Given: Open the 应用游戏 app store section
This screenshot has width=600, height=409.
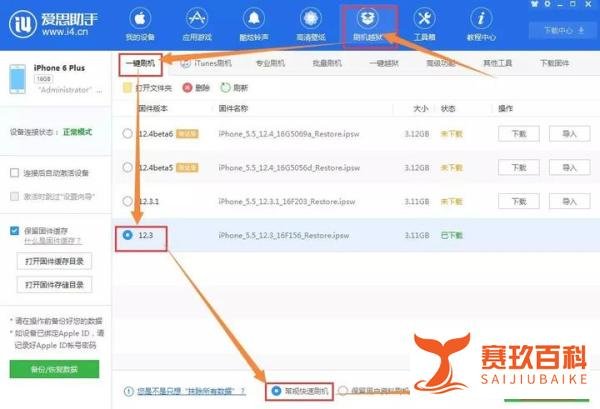Looking at the screenshot, I should pos(197,25).
